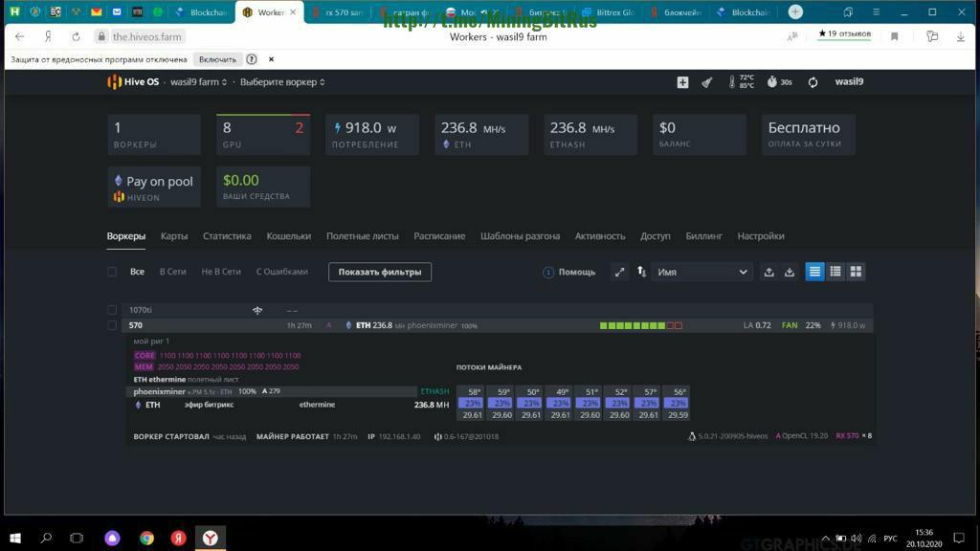Open the Биллинг tab
The image size is (980, 551).
click(x=703, y=236)
